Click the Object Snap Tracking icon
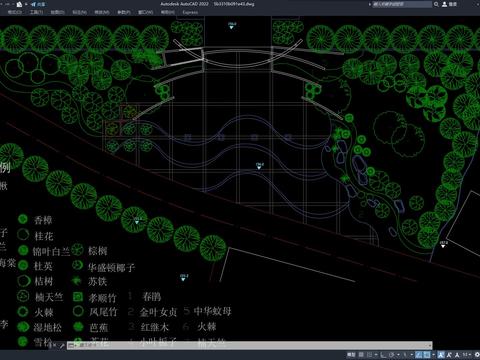480x360 pixels. tap(418, 355)
